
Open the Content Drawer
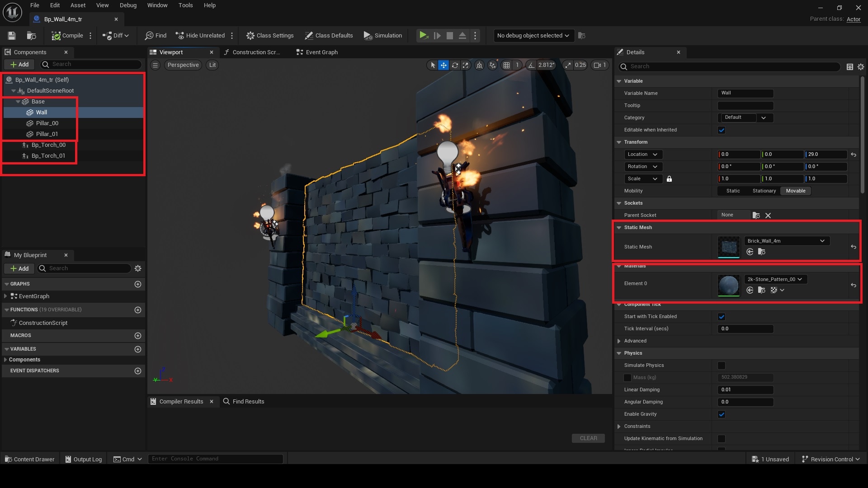pos(29,459)
